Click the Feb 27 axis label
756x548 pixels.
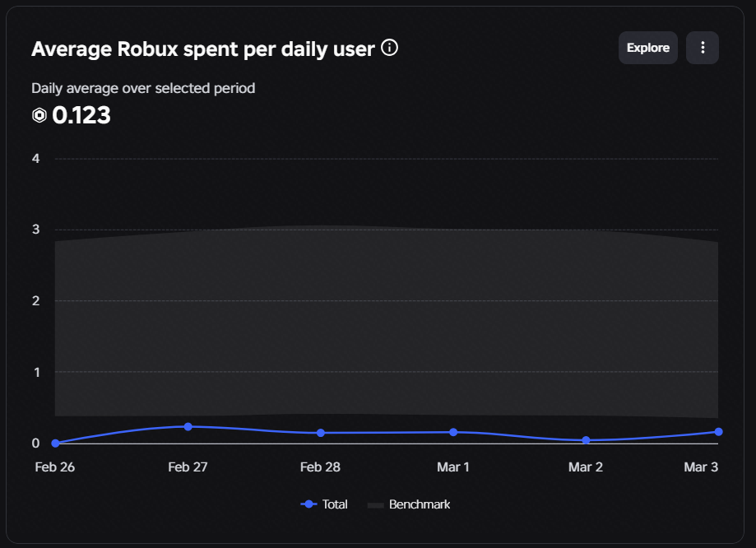[x=188, y=467]
